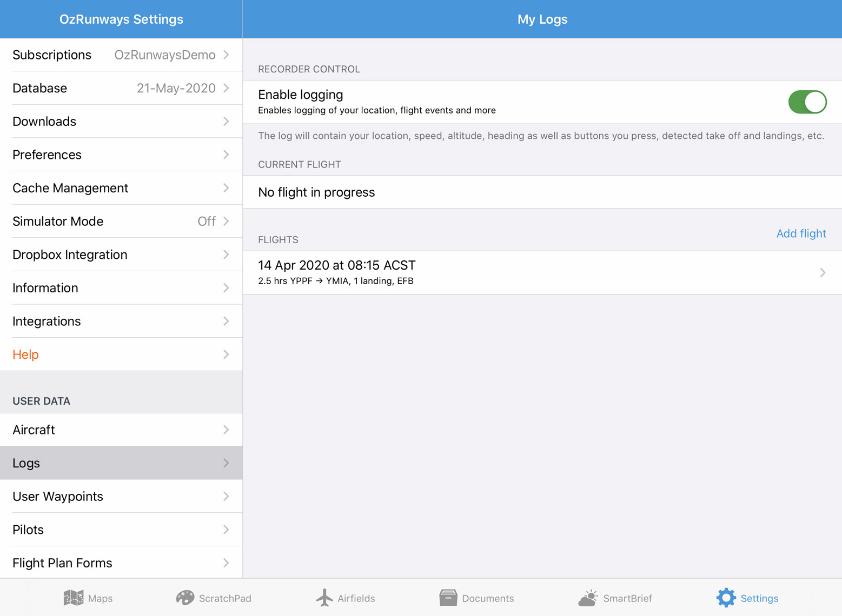This screenshot has width=842, height=616.
Task: Expand the Simulator Mode chevron
Action: (x=227, y=221)
